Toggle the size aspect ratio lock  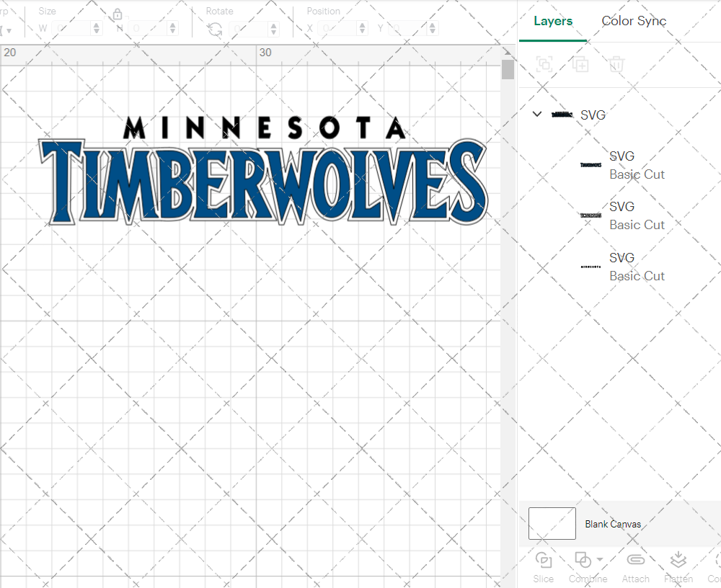[x=118, y=14]
